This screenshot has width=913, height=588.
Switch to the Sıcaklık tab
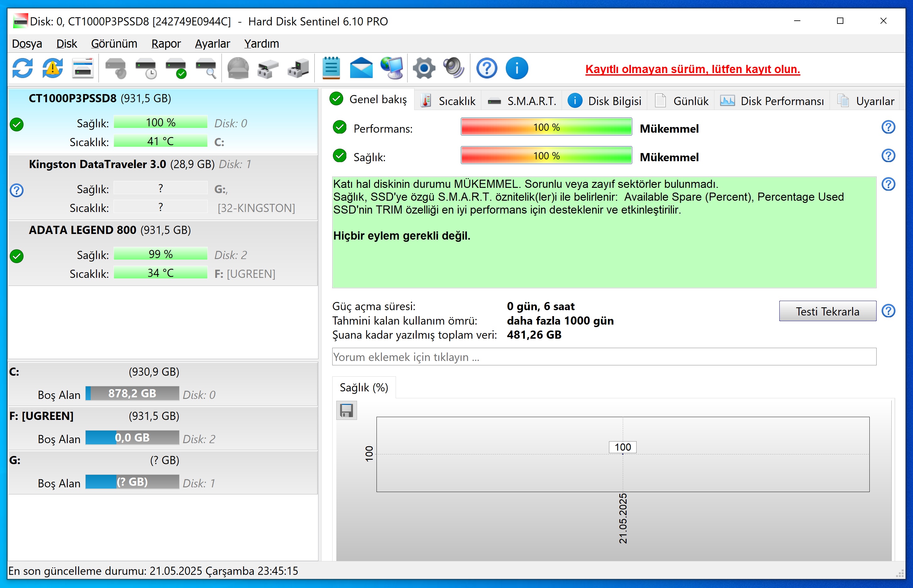pyautogui.click(x=447, y=101)
